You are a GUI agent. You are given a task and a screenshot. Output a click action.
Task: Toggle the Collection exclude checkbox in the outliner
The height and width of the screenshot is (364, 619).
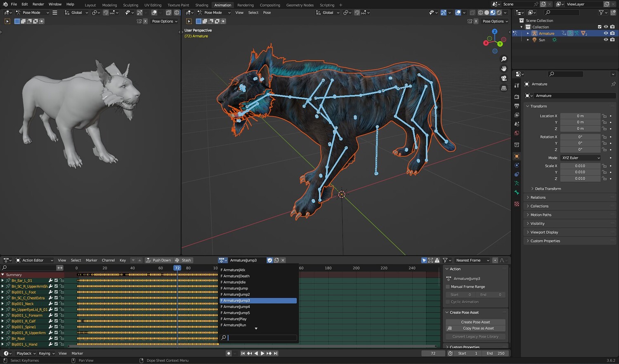[x=600, y=27]
